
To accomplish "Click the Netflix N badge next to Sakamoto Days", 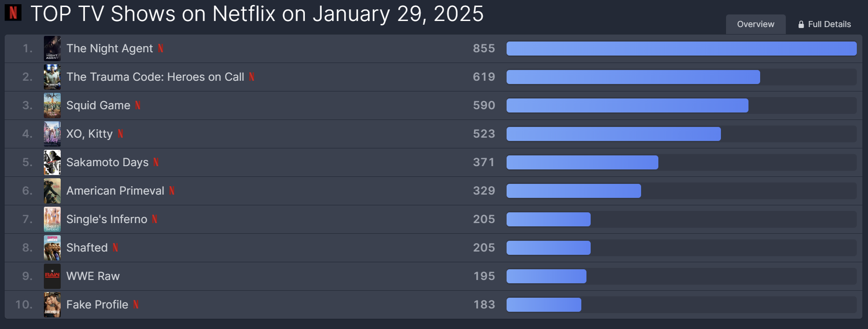I will coord(156,162).
